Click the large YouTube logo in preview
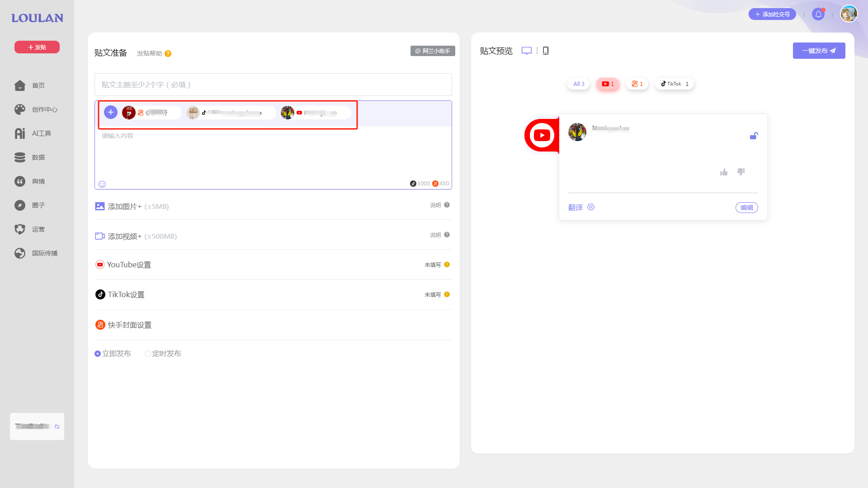The image size is (868, 488). click(542, 135)
